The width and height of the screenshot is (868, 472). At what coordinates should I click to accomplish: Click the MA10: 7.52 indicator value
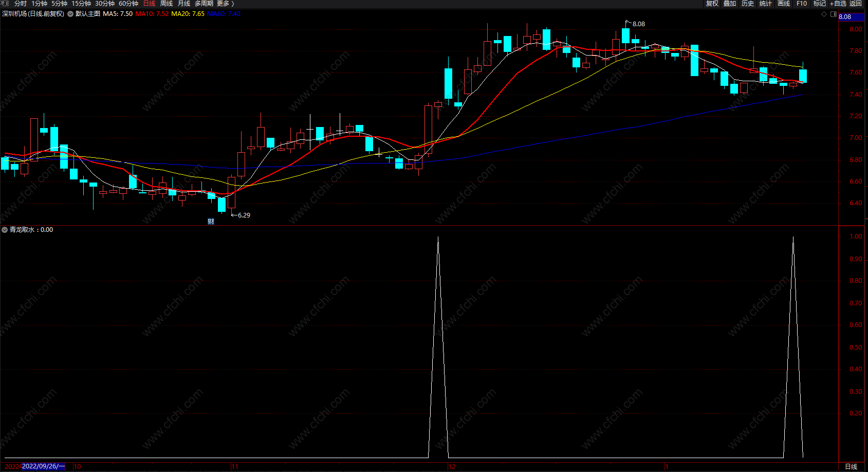[x=152, y=14]
